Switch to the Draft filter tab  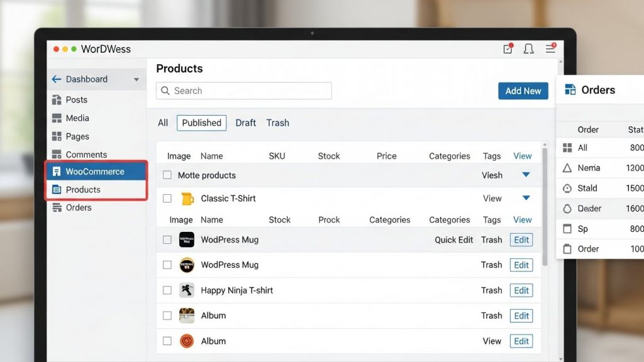tap(246, 123)
